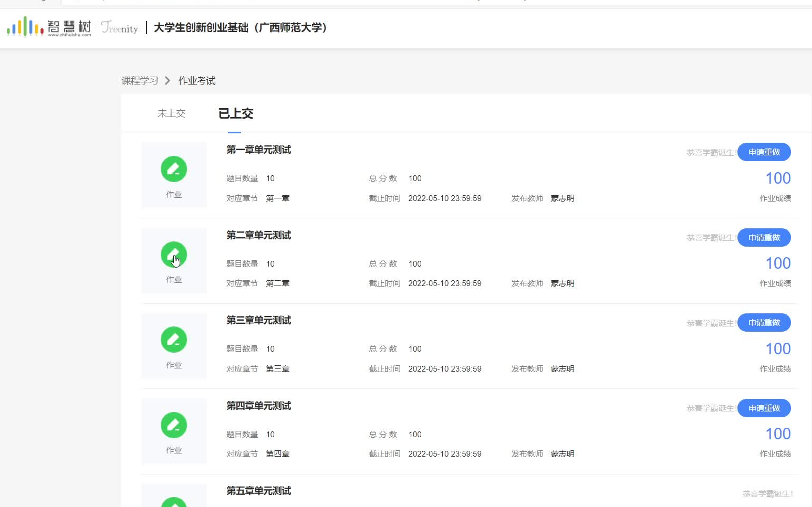Switch to the 未上交 tab
Viewport: 812px width, 507px height.
pyautogui.click(x=171, y=113)
